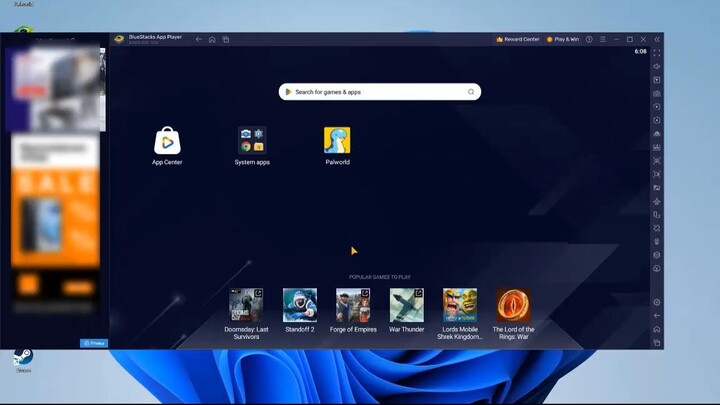720x405 pixels.
Task: Click the magnifier icon in search bar
Action: coord(471,92)
